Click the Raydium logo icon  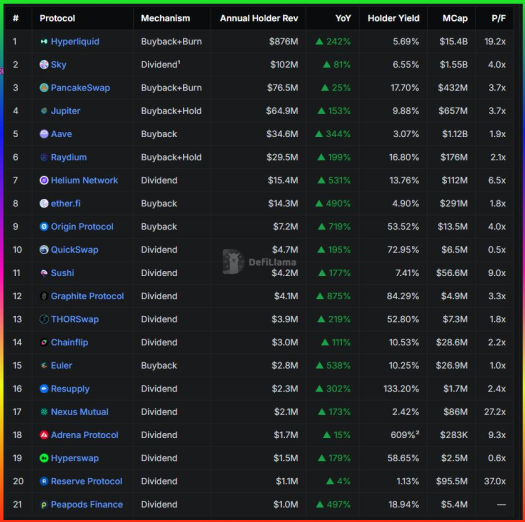(44, 157)
